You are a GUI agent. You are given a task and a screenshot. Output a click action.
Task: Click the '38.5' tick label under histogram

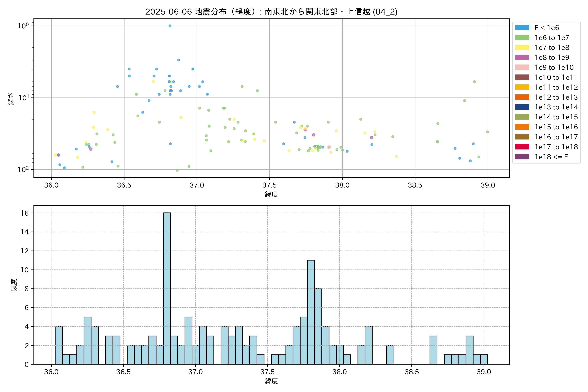point(411,372)
